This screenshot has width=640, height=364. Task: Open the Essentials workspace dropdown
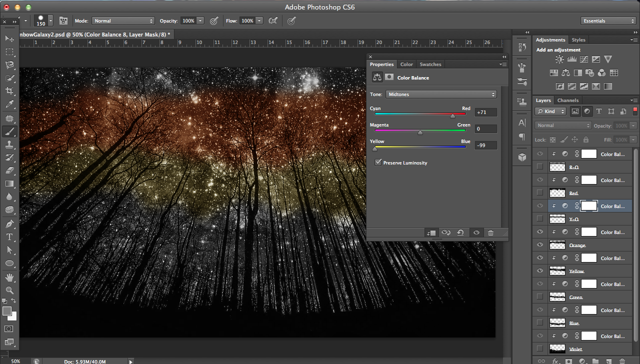coord(608,20)
